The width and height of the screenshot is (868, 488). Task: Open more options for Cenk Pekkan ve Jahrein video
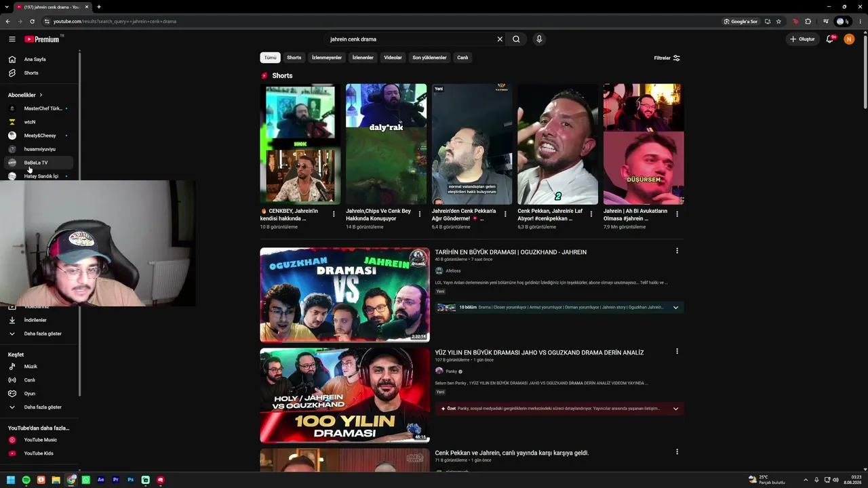677,451
